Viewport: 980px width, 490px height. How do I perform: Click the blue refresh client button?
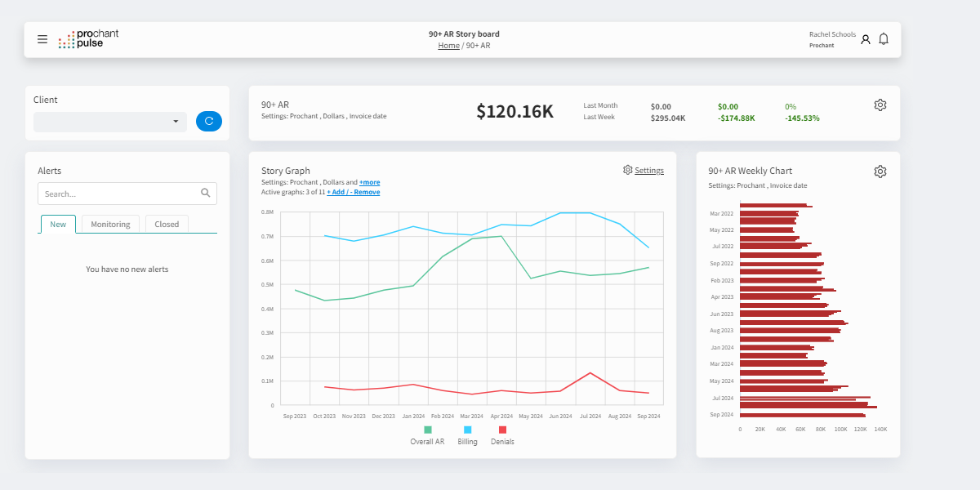[x=209, y=122]
